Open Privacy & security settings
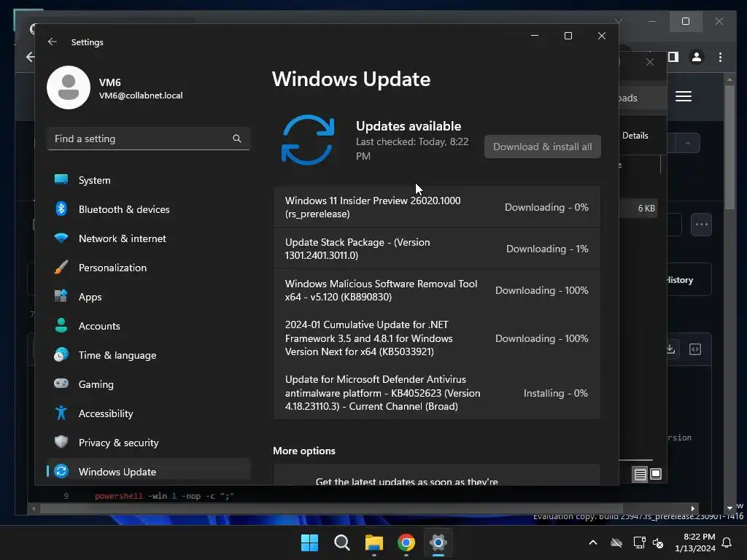747x560 pixels. click(149, 443)
